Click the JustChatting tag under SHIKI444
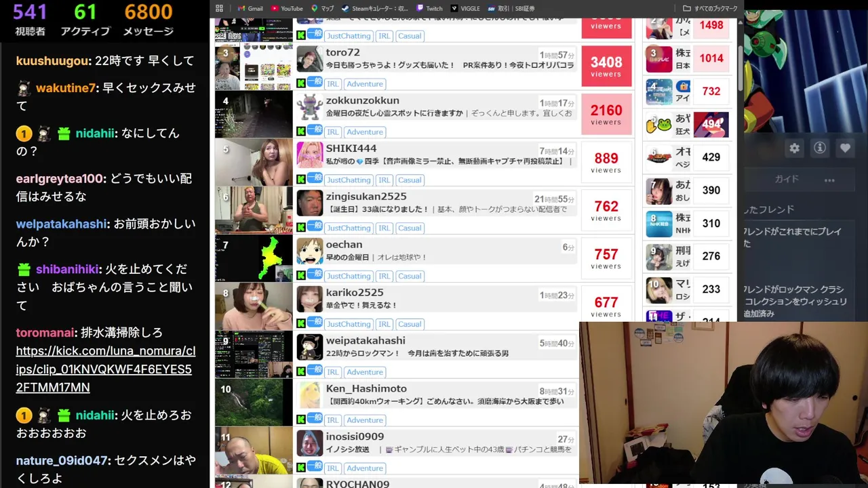The height and width of the screenshot is (488, 868). click(x=349, y=180)
